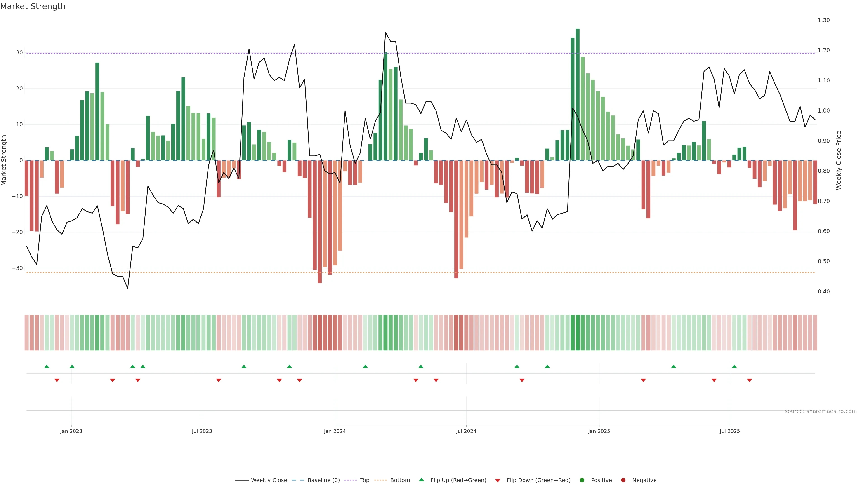Click the last red flip-down triangle marker
The height and width of the screenshot is (488, 868).
coord(749,380)
